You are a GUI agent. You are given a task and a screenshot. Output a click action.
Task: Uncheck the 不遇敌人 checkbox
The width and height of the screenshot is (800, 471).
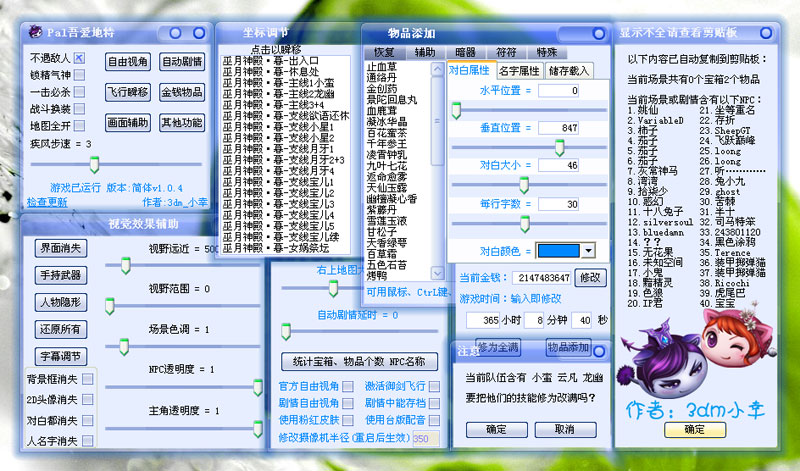[x=80, y=58]
